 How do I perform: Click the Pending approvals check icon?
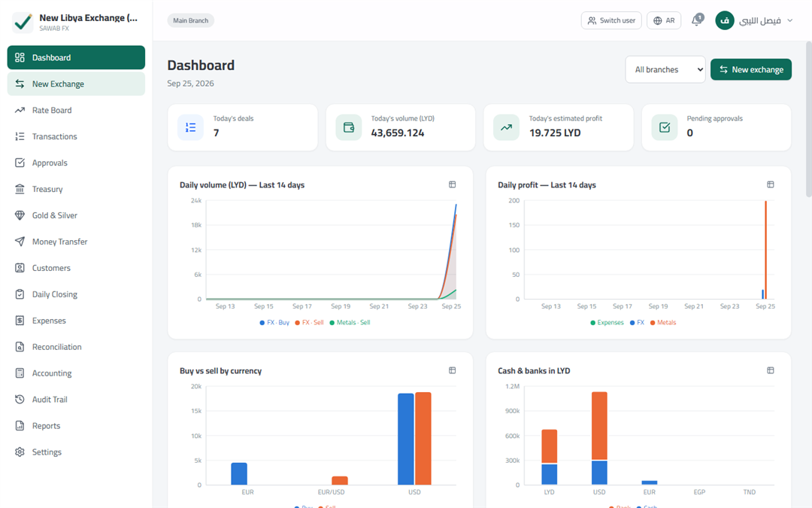point(665,127)
